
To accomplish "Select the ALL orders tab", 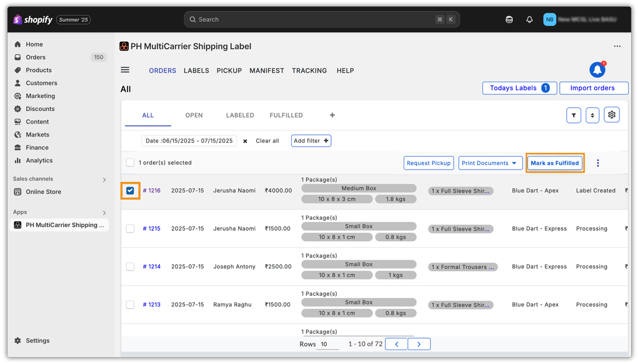I will pyautogui.click(x=148, y=115).
